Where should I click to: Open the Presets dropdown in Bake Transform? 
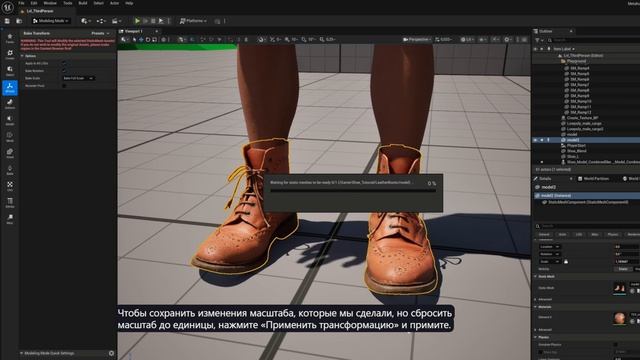(100, 33)
